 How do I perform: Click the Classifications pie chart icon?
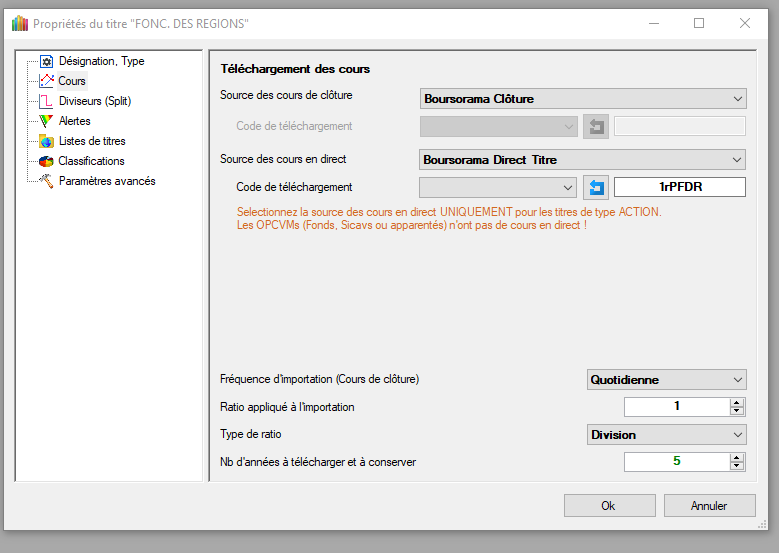click(46, 161)
